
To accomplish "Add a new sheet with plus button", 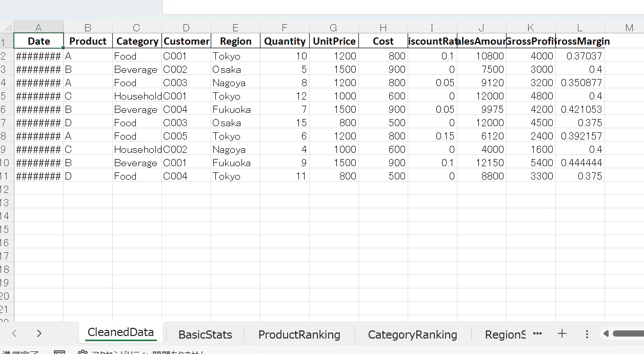I will pos(562,333).
